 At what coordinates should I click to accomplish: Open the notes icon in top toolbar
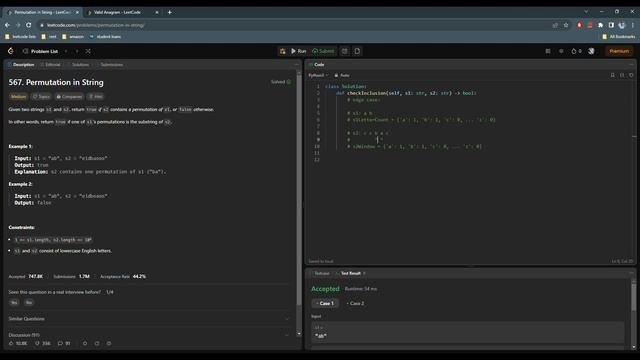[357, 51]
